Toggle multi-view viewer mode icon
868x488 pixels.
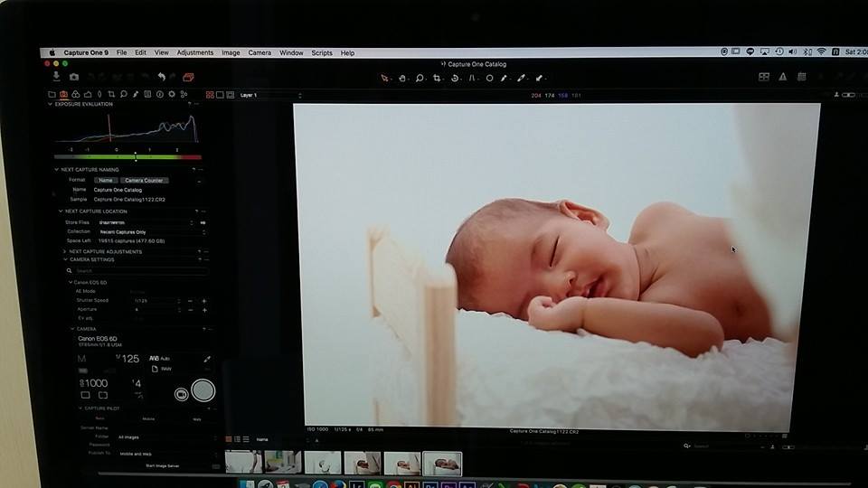[210, 95]
